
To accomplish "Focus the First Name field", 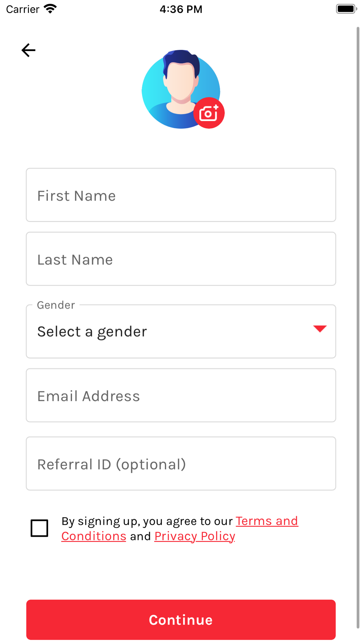I will click(181, 195).
